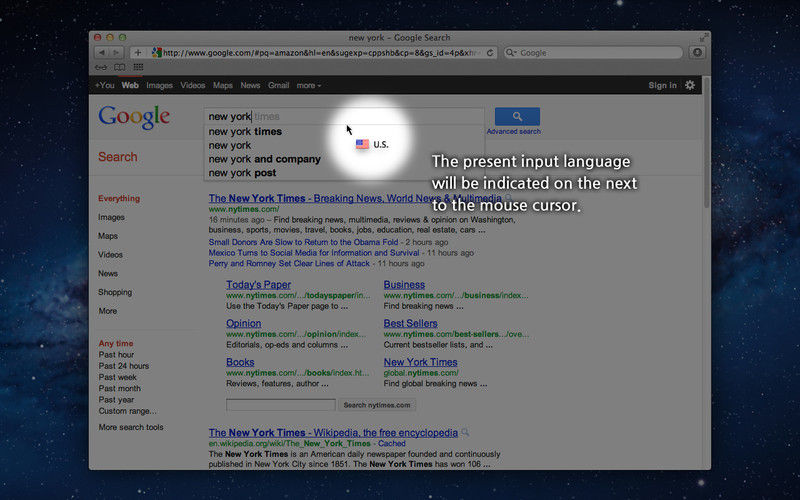Choose 'new york post' suggestion
800x500 pixels.
tap(242, 173)
